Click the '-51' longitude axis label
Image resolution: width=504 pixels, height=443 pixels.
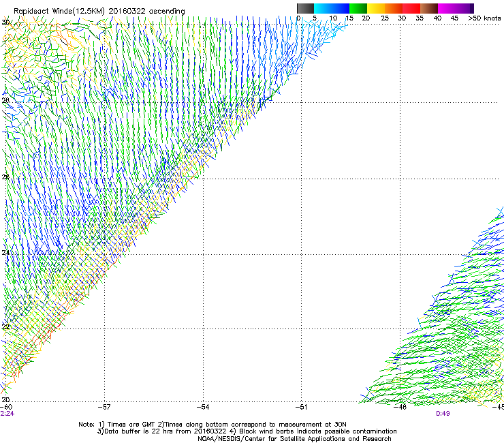coord(301,407)
